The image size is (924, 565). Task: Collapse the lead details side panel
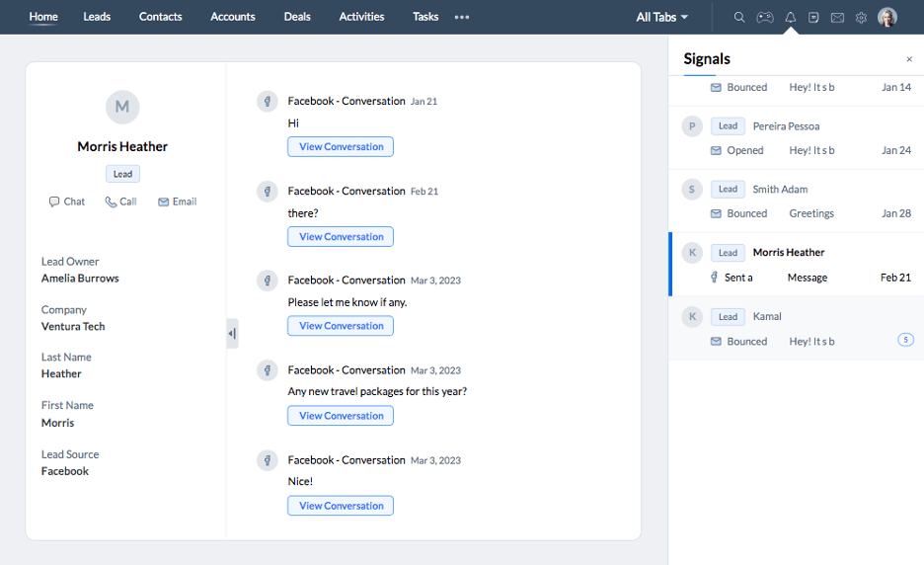(x=232, y=334)
